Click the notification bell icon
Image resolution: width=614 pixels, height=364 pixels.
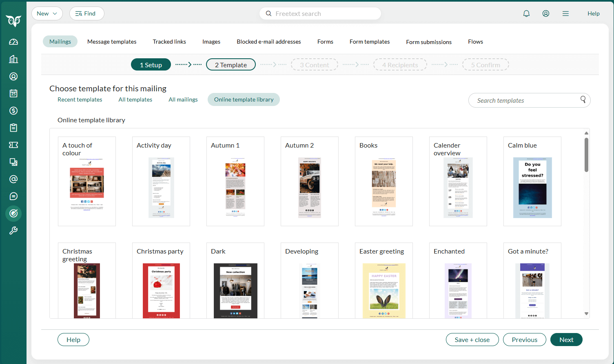click(526, 13)
